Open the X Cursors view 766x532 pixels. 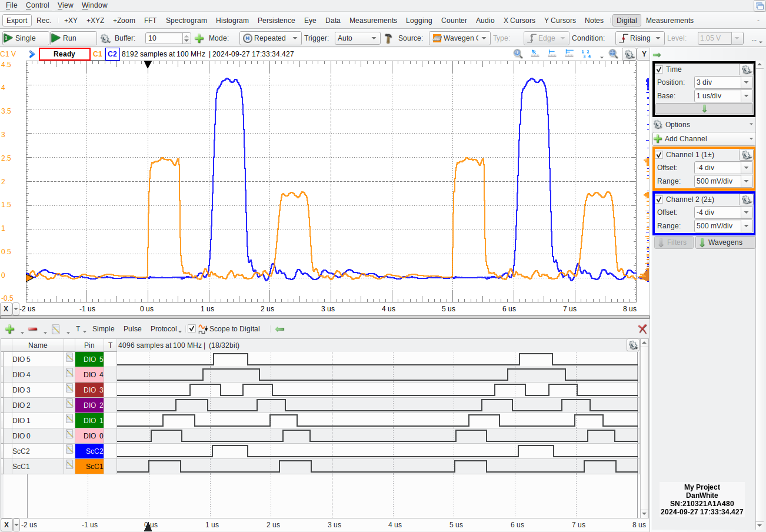tap(519, 21)
